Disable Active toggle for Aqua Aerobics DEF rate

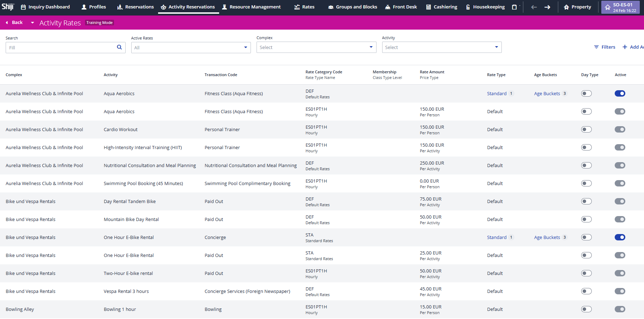[620, 93]
